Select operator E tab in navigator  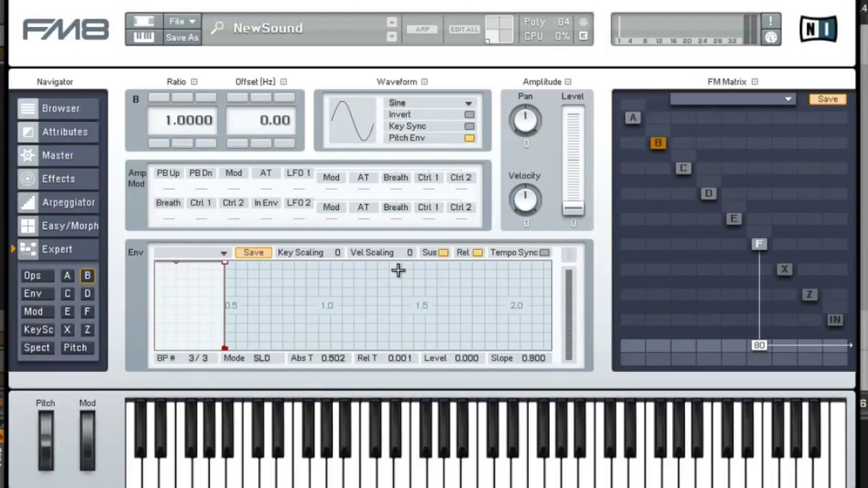click(67, 312)
